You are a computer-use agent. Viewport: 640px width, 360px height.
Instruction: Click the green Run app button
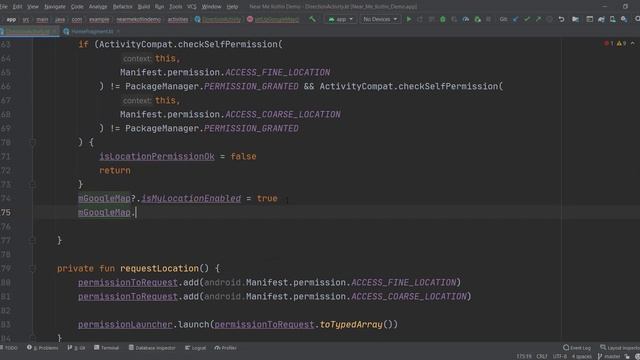(409, 19)
